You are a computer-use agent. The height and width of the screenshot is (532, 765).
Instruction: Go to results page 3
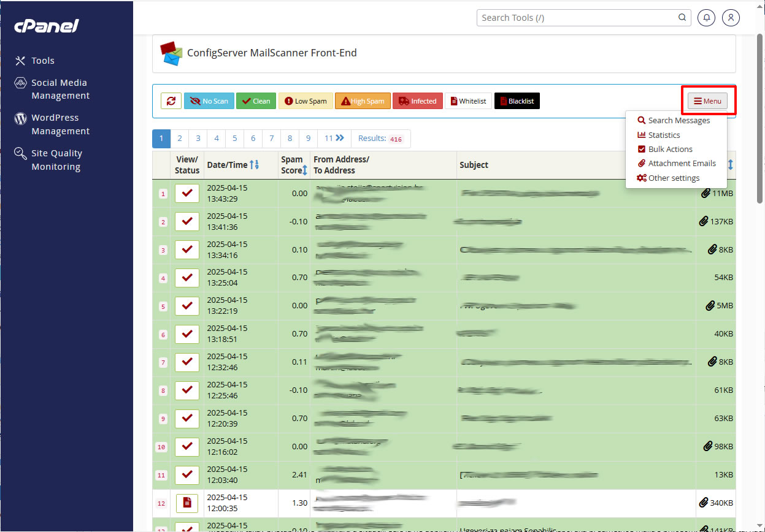pos(198,139)
